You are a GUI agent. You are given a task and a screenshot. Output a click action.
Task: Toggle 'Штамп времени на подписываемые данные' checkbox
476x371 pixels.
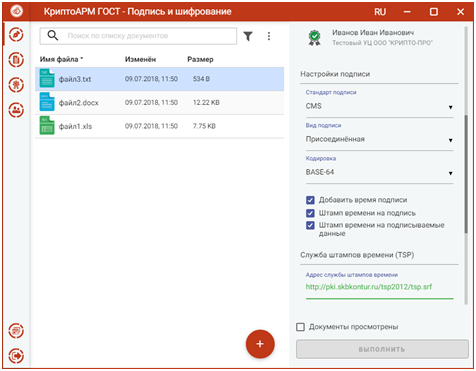pos(310,225)
